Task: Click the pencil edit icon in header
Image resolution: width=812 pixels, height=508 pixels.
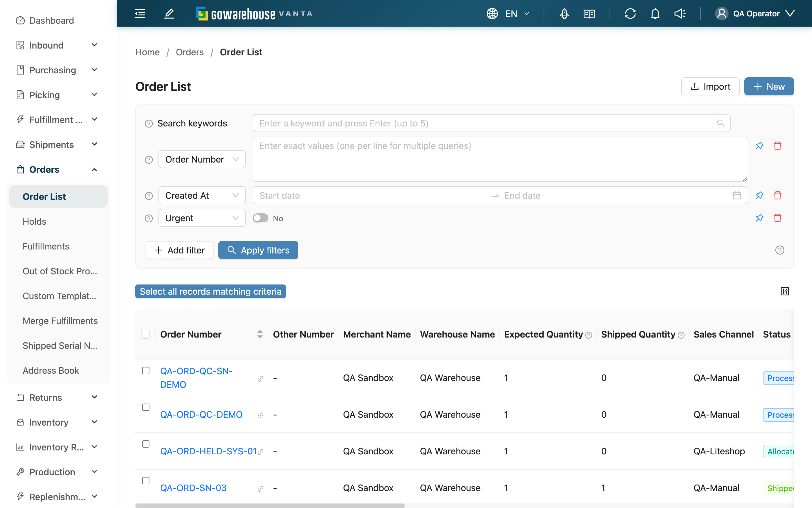Action: [169, 14]
